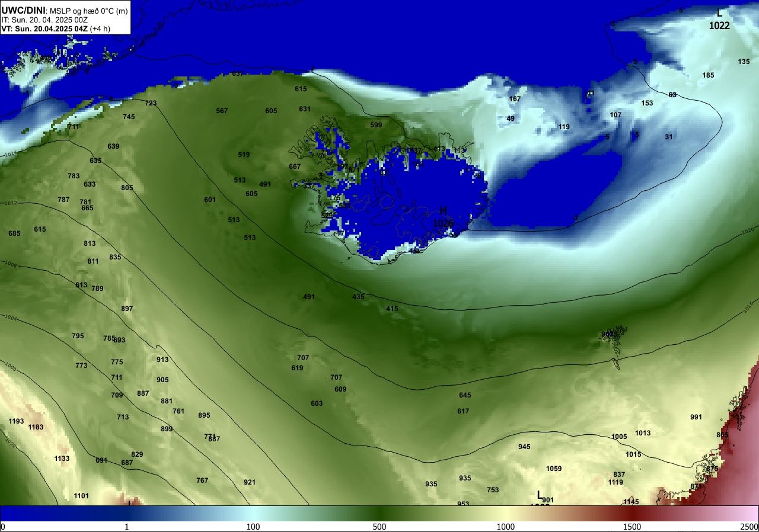Click the map value '1183'
The height and width of the screenshot is (532, 759).
[x=36, y=427]
